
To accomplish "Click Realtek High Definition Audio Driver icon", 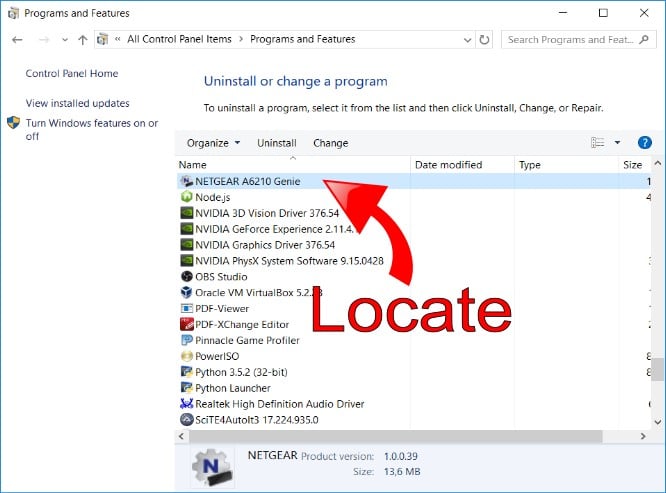I will click(x=186, y=403).
